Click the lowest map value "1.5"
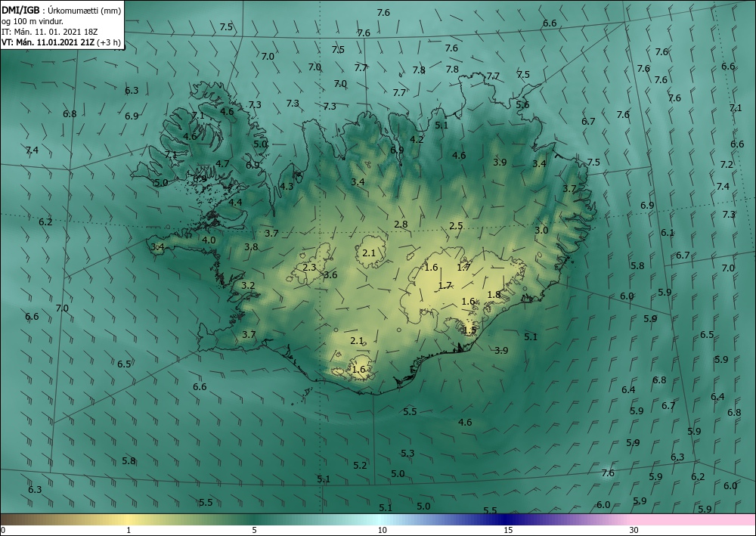Image resolution: width=756 pixels, height=536 pixels. (469, 330)
